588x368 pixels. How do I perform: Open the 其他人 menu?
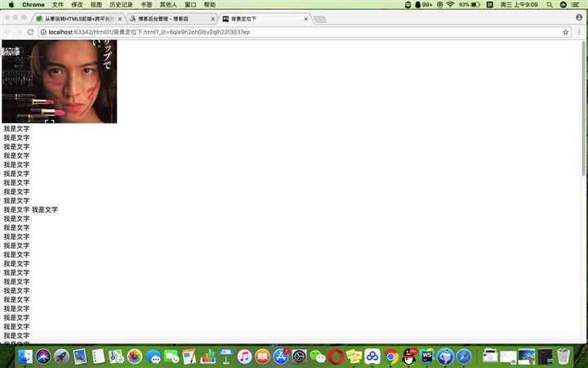tap(168, 5)
